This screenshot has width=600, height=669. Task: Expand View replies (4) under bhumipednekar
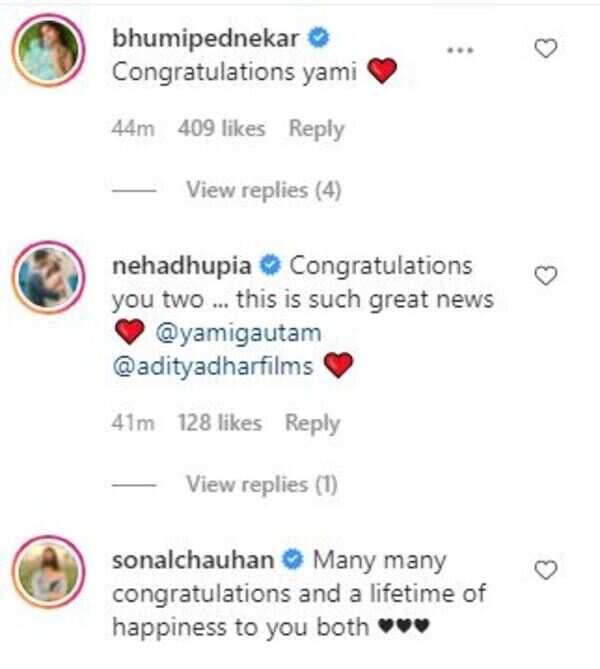click(264, 190)
